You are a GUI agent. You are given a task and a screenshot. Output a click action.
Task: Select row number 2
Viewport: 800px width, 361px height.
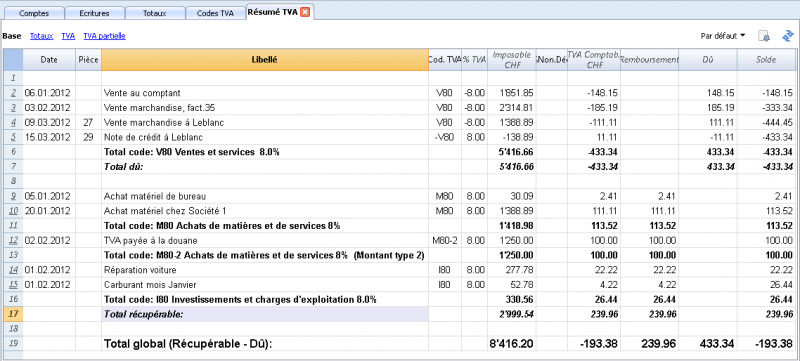[13, 93]
